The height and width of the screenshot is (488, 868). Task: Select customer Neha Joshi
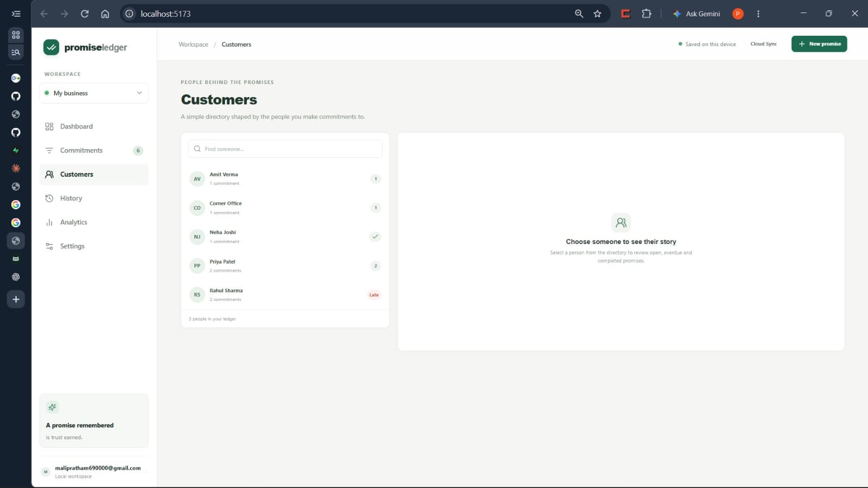pyautogui.click(x=285, y=237)
